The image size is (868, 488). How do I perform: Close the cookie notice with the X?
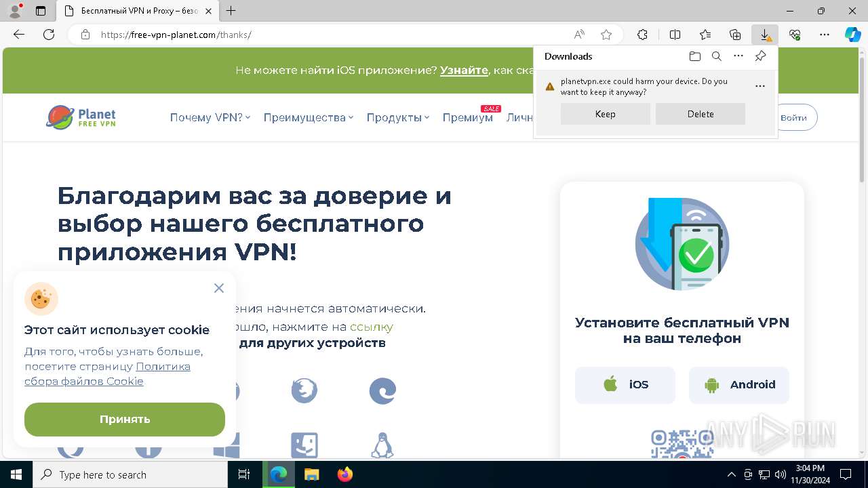pos(218,288)
